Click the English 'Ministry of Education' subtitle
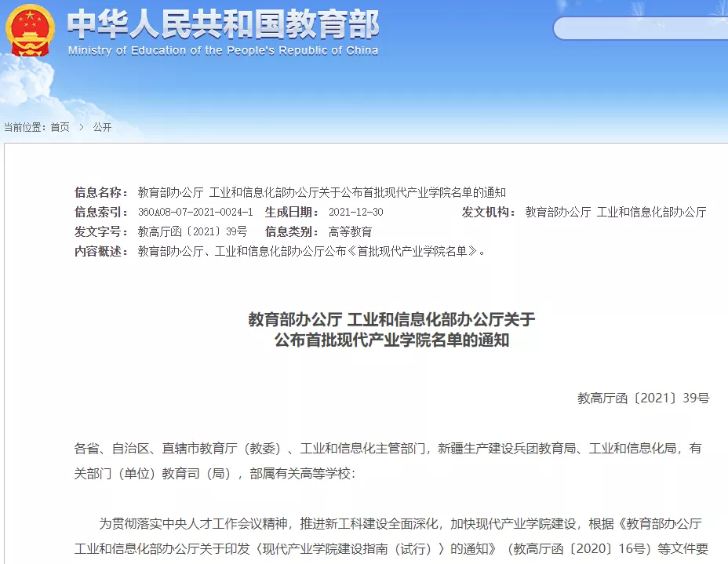Viewport: 728px width, 564px height. tap(224, 51)
